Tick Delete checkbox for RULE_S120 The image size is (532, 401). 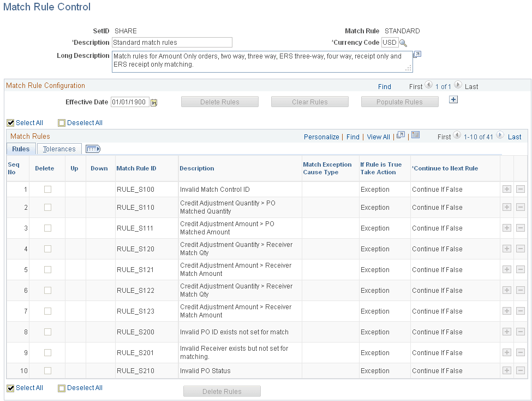[x=48, y=249]
